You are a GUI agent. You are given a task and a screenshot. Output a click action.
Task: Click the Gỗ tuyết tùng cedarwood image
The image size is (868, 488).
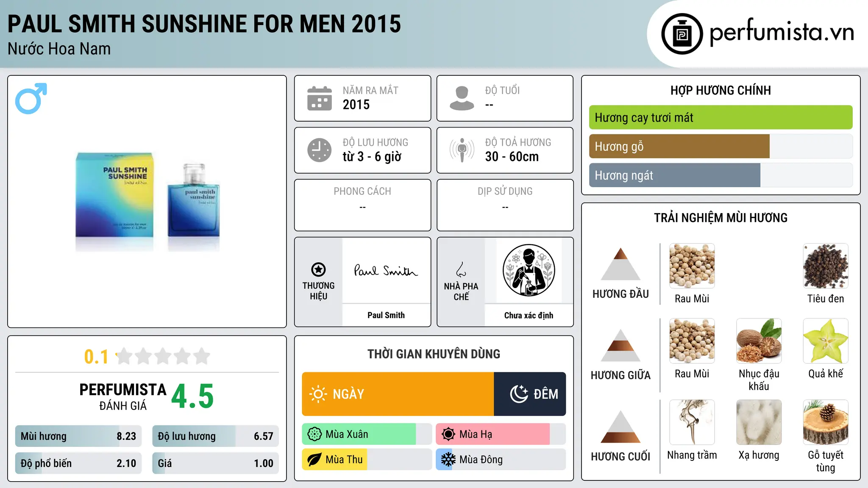(826, 422)
